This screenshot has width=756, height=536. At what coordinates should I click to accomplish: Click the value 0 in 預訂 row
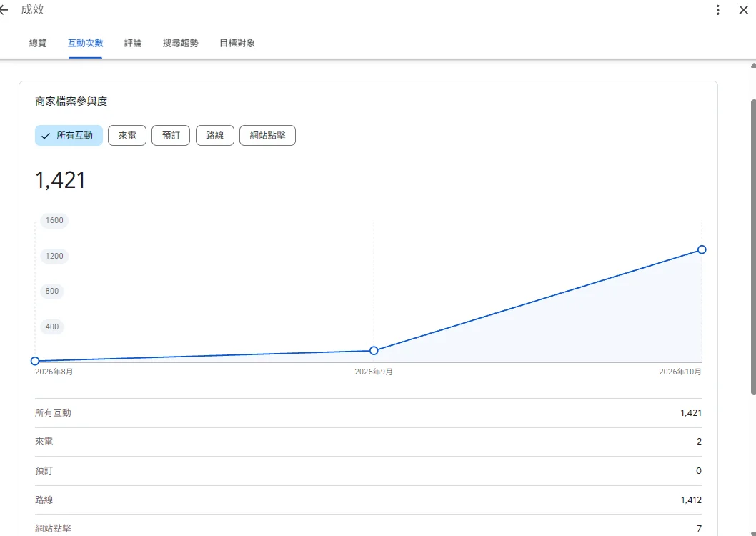point(699,470)
